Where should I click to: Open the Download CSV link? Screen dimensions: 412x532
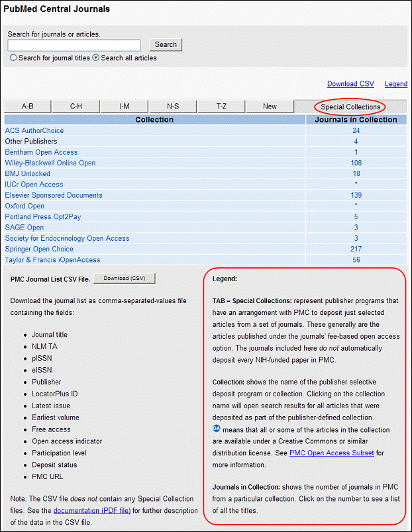pos(350,84)
